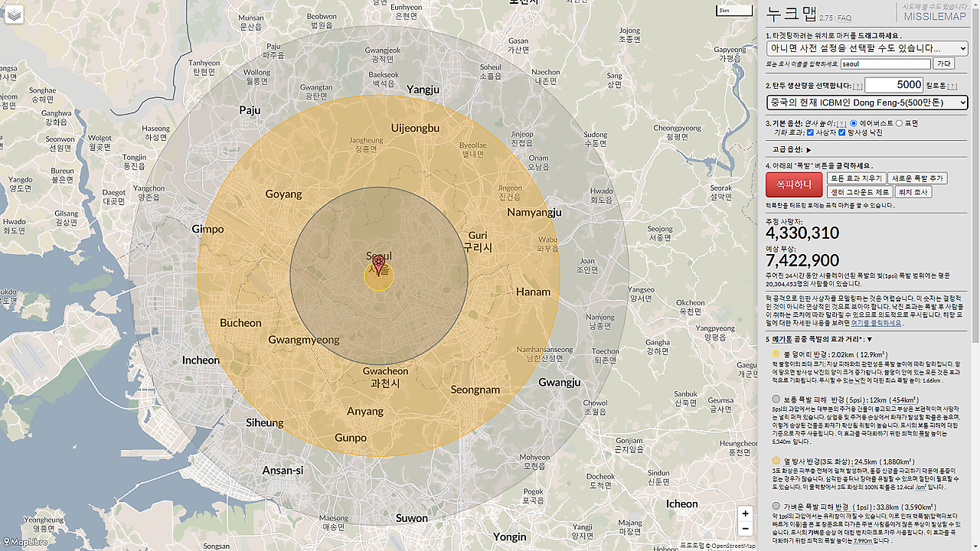Click the 위치 조사 button
Viewport: 980px width, 551px height.
[x=913, y=192]
